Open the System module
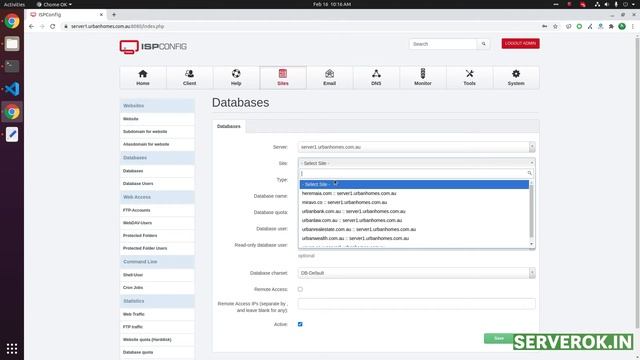This screenshot has width=640, height=360. (x=516, y=78)
